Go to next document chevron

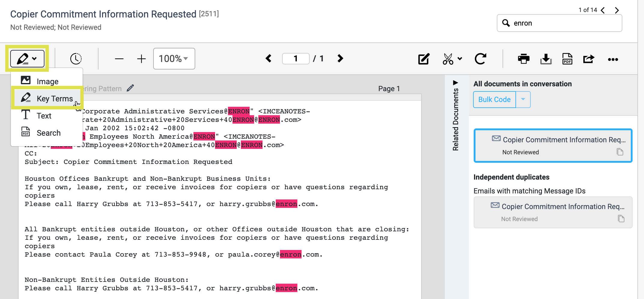(x=617, y=10)
